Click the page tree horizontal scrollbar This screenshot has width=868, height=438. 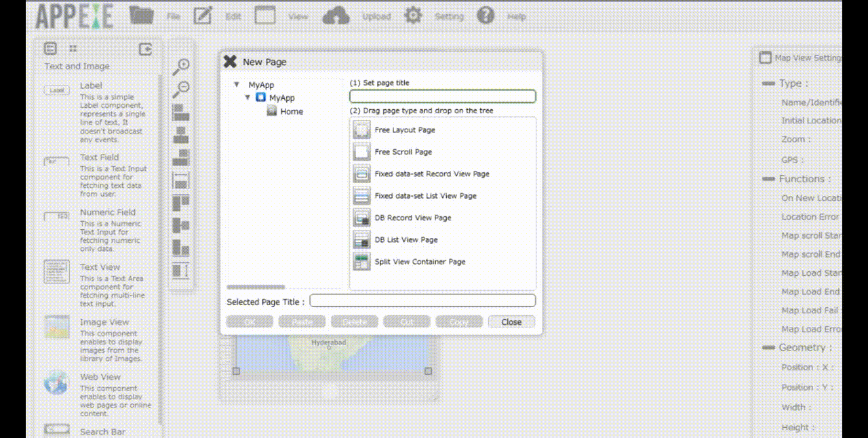pyautogui.click(x=256, y=287)
